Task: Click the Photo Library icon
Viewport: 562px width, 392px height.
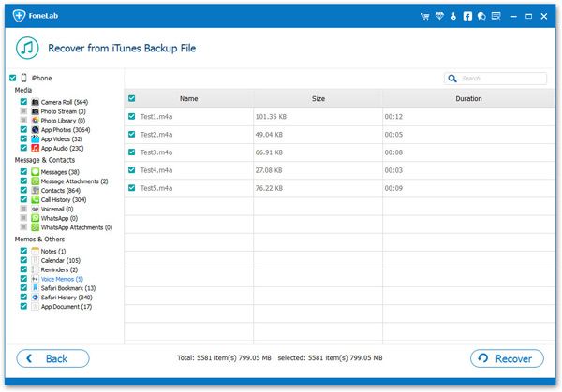Action: click(x=36, y=121)
